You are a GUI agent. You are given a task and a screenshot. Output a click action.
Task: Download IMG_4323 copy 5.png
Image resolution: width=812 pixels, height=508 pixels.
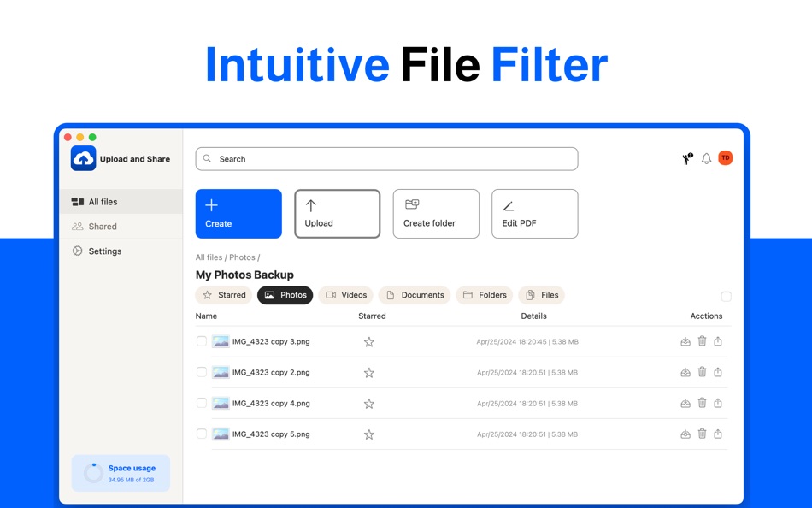pos(685,434)
